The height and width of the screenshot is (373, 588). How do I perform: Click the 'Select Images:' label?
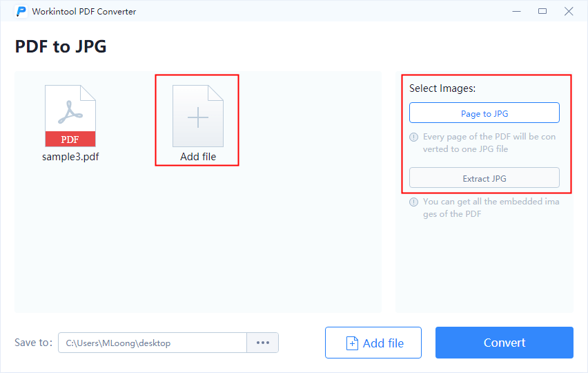pyautogui.click(x=442, y=88)
